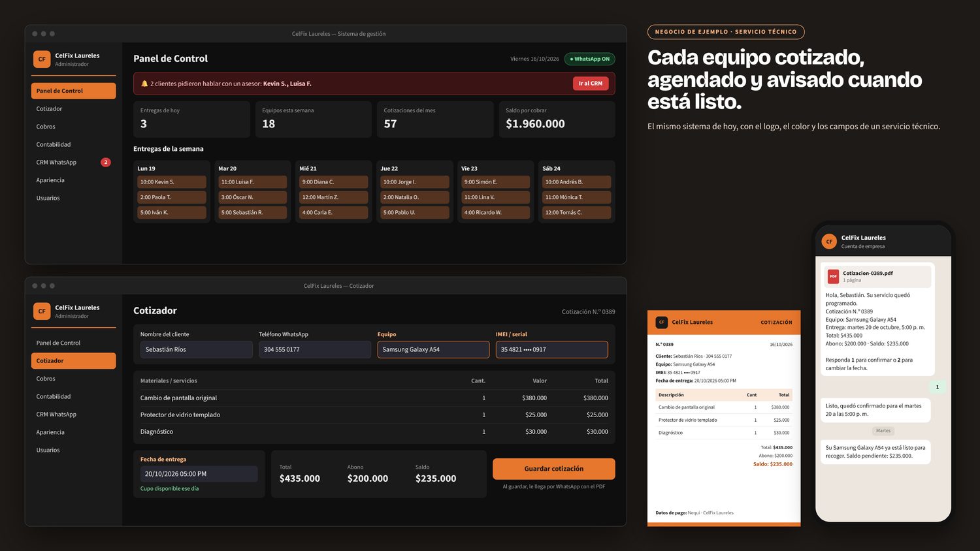Click the Ir al CRM button
The width and height of the screenshot is (980, 551).
point(591,84)
